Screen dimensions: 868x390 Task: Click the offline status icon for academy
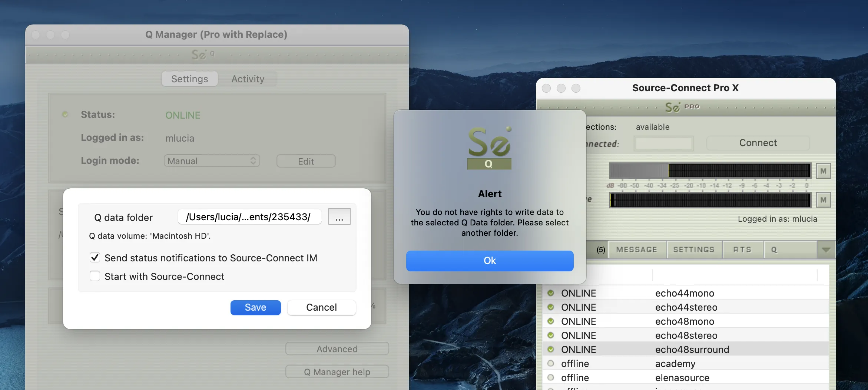(551, 363)
